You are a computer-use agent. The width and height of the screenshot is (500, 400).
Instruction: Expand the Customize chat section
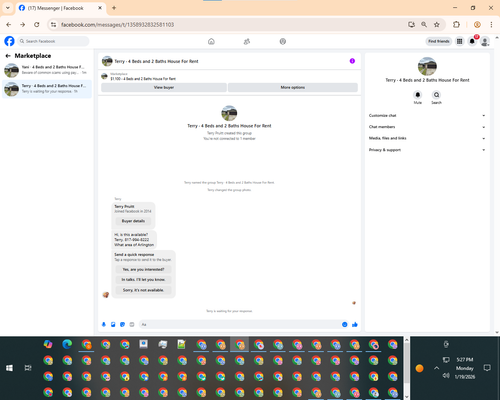427,115
